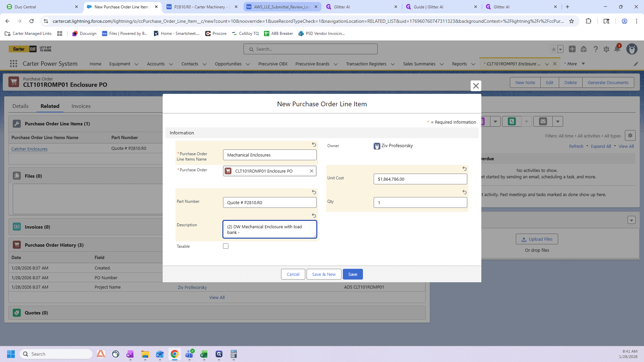Image resolution: width=644 pixels, height=362 pixels.
Task: Clear the selected Purchase Order lookup
Action: click(x=311, y=171)
